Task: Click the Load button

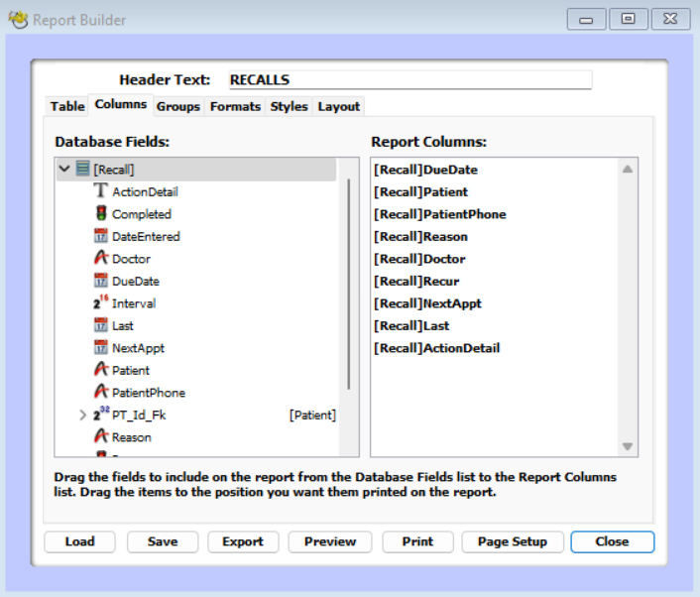Action: [79, 541]
